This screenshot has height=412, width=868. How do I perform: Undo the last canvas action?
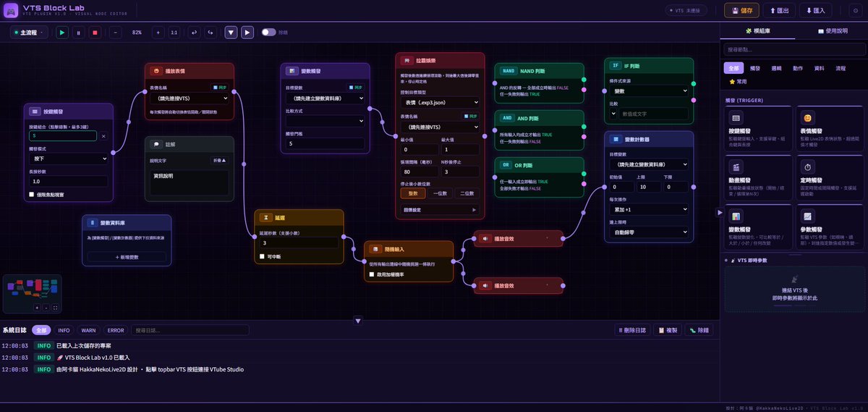coord(194,33)
